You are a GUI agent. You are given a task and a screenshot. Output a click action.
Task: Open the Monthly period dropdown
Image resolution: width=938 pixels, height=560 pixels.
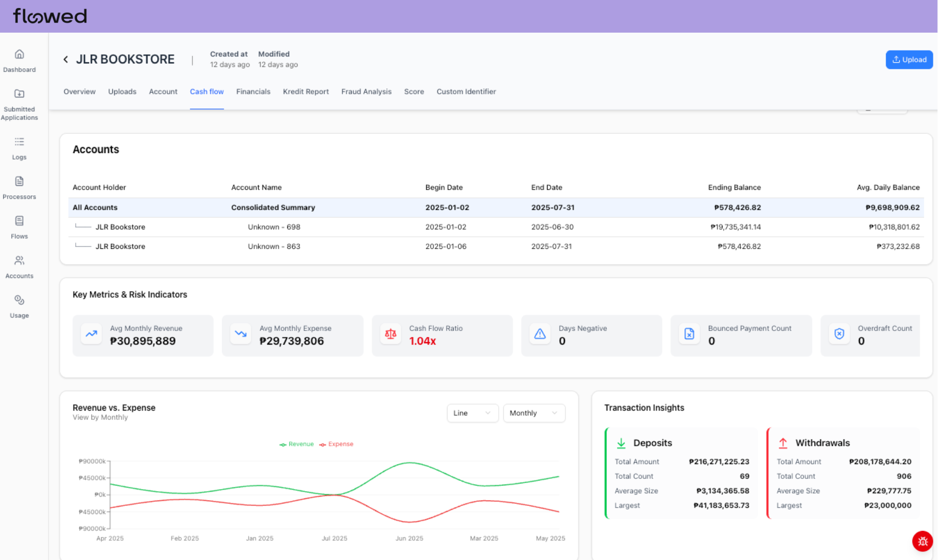[533, 413]
